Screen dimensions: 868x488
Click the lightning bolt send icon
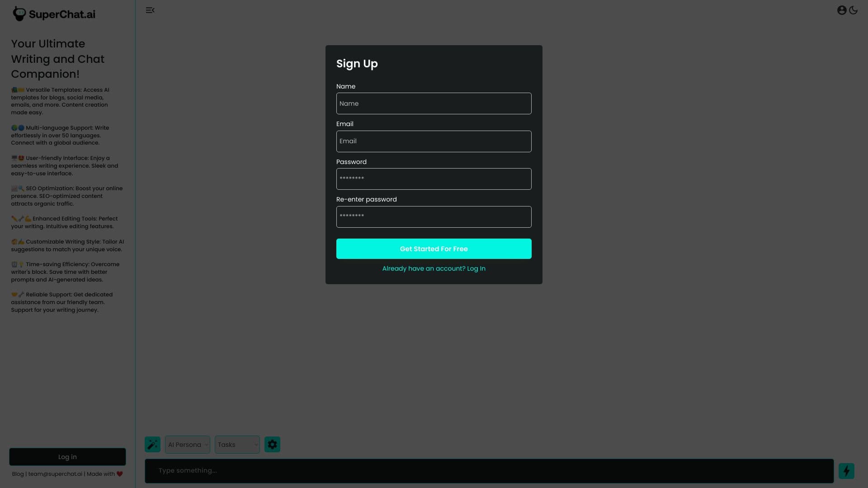point(846,470)
